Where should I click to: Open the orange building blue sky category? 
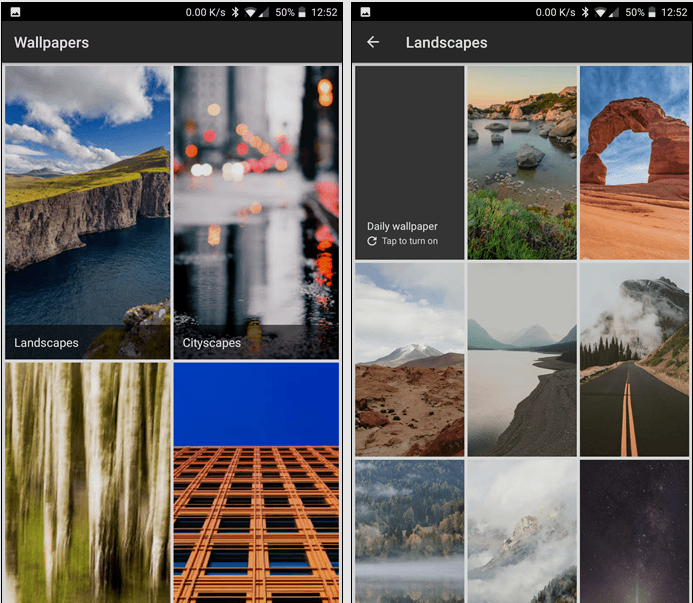click(256, 483)
